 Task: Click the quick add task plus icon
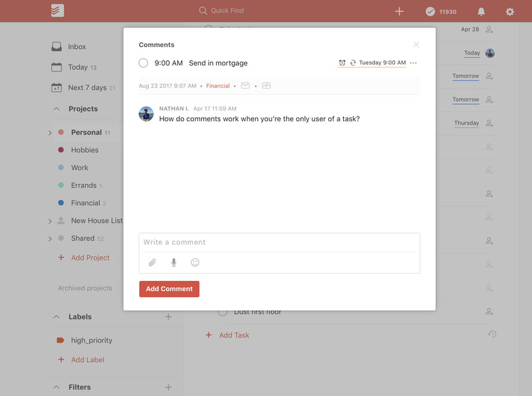pyautogui.click(x=399, y=11)
